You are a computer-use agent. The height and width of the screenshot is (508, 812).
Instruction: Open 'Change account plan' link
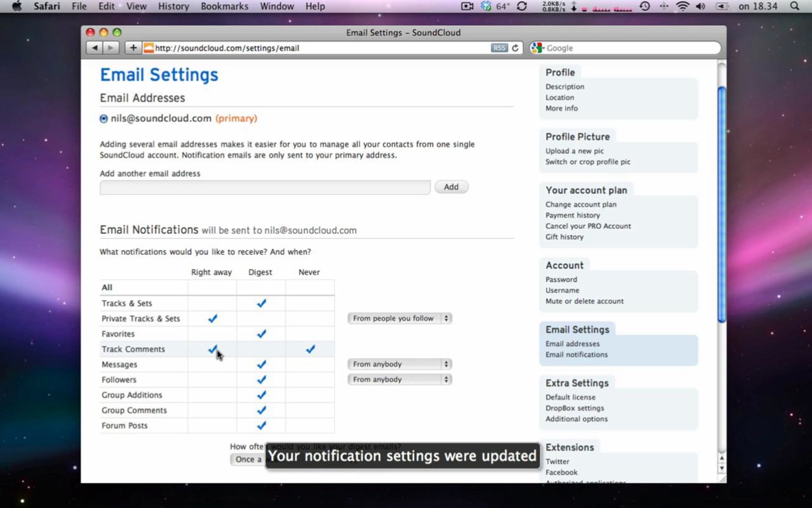point(581,205)
